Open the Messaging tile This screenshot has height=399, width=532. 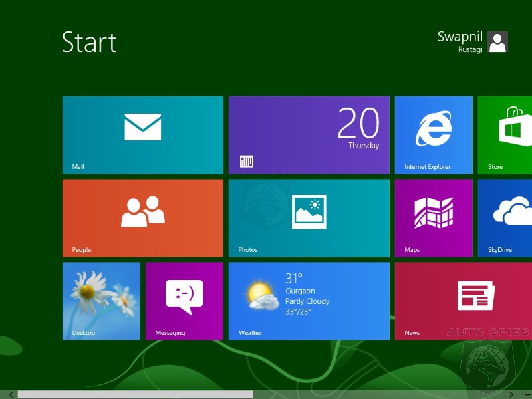point(184,301)
